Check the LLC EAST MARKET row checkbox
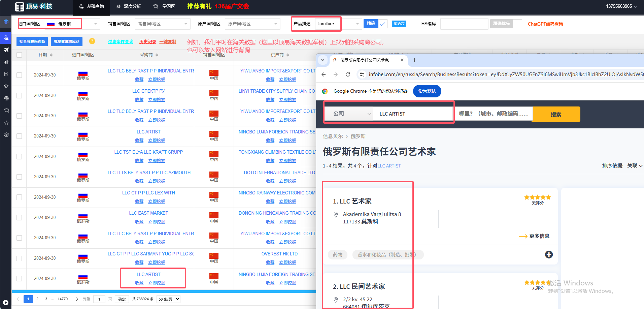Viewport: 644px width, 309px height. 19,218
